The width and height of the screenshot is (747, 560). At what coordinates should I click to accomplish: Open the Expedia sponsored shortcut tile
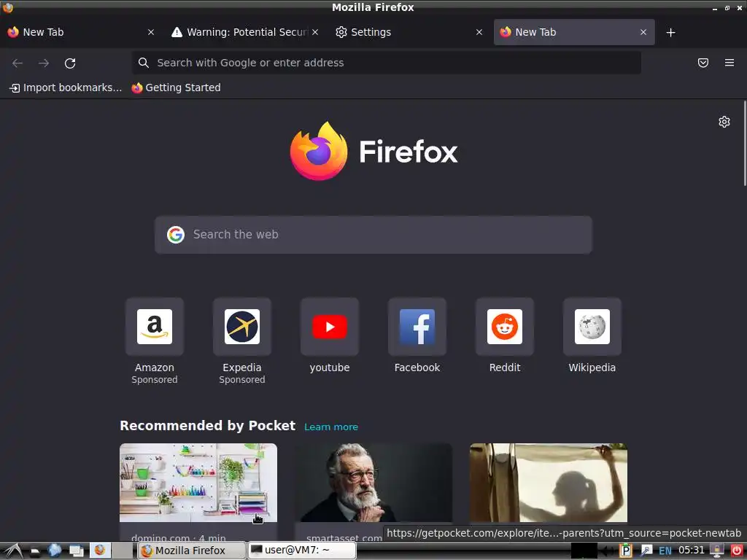coord(242,327)
